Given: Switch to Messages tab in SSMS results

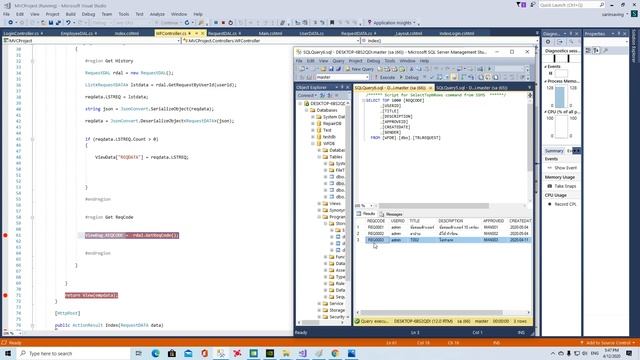Looking at the screenshot, I should 391,214.
